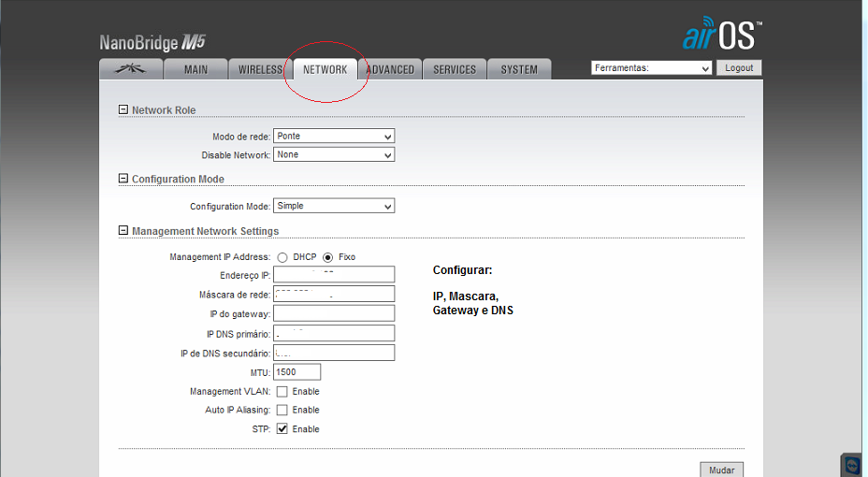The width and height of the screenshot is (868, 477).
Task: Click the 'Management Network Settings' section title
Action: point(206,231)
